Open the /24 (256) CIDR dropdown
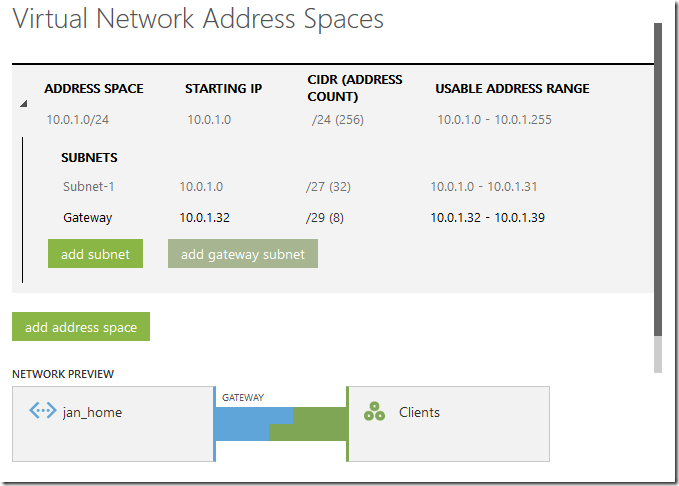This screenshot has height=486, width=679. pyautogui.click(x=338, y=120)
